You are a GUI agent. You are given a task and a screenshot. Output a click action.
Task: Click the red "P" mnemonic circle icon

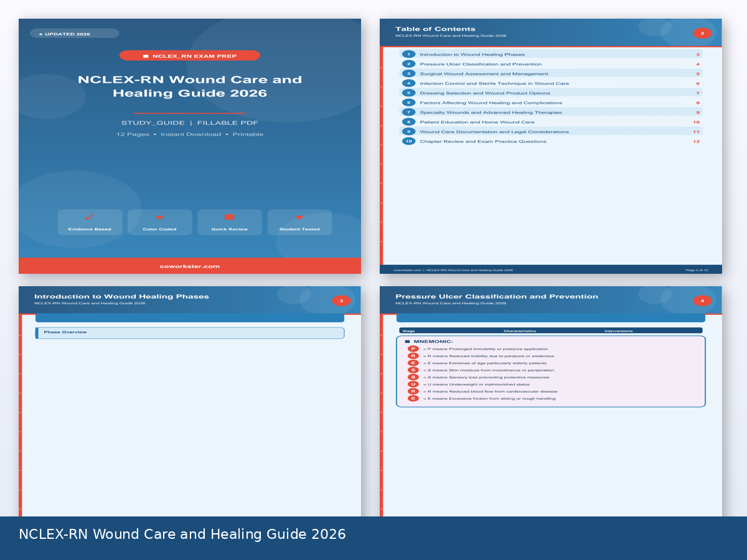point(412,348)
